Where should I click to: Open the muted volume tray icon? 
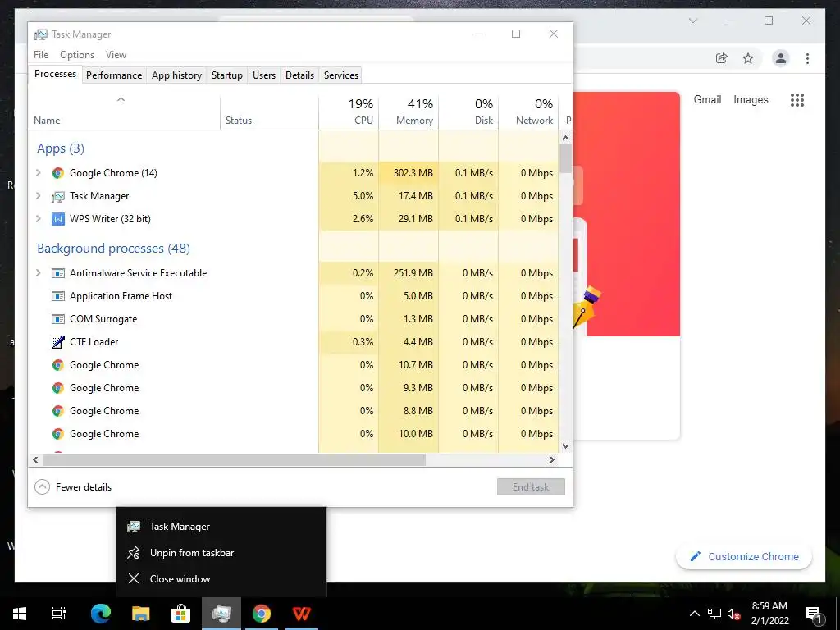click(x=734, y=614)
